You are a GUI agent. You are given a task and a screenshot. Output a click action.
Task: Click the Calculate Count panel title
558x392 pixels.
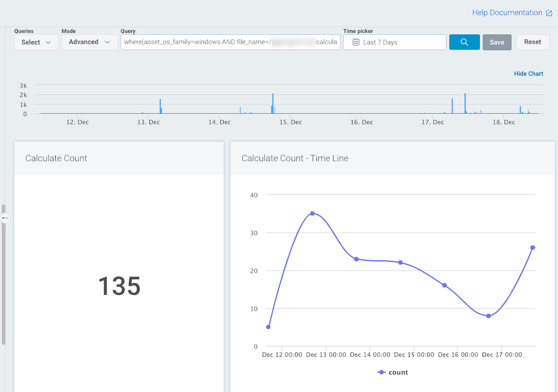point(56,158)
